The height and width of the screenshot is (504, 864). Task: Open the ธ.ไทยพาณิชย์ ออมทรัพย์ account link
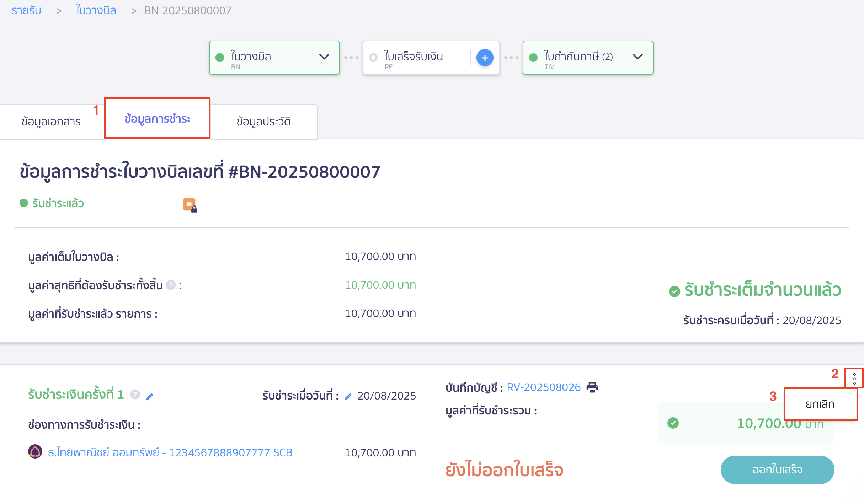click(170, 452)
